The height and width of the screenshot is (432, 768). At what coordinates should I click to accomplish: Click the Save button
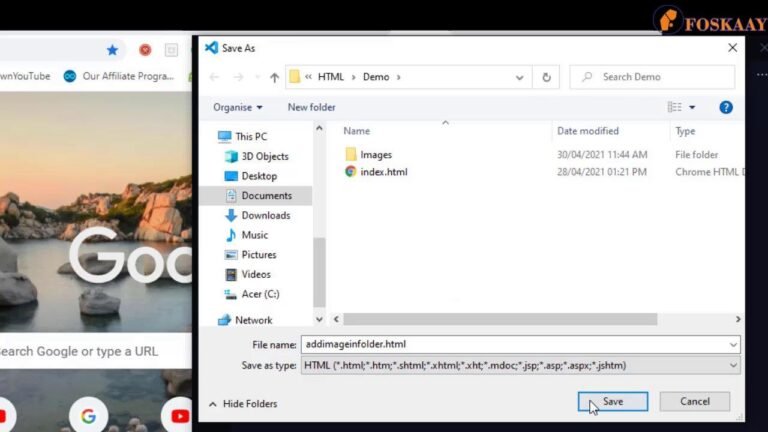click(613, 401)
